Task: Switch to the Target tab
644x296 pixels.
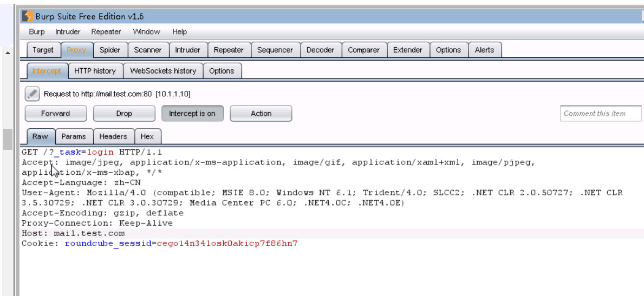Action: click(43, 50)
